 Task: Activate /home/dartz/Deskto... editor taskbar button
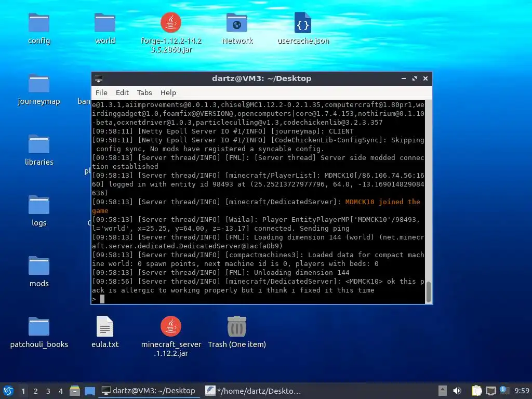click(x=253, y=391)
